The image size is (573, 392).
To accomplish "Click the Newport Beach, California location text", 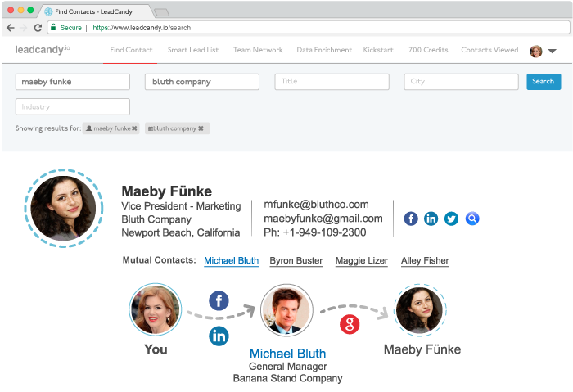I will [181, 232].
